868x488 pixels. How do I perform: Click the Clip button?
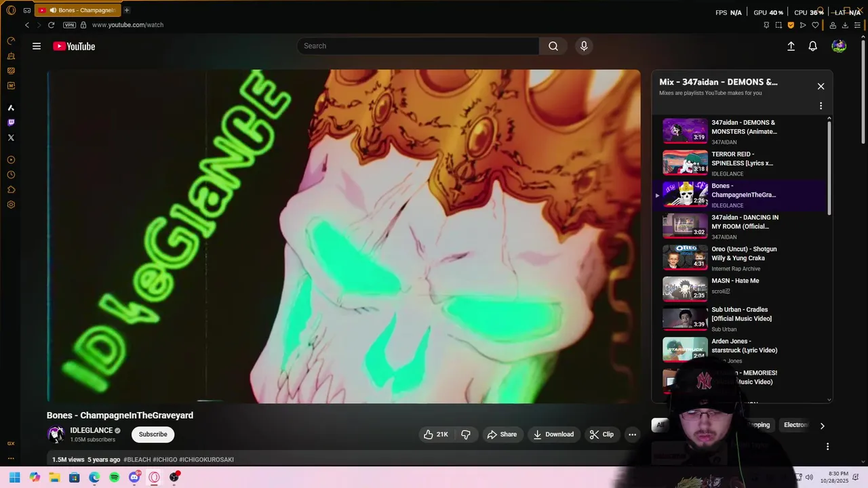[601, 434]
